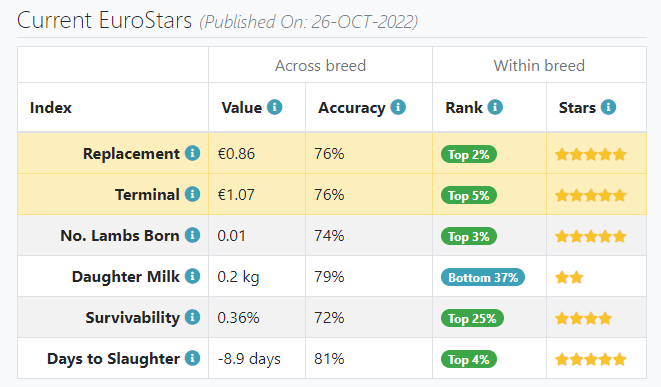661x387 pixels.
Task: Click the Top 5% Terminal badge
Action: pos(469,195)
